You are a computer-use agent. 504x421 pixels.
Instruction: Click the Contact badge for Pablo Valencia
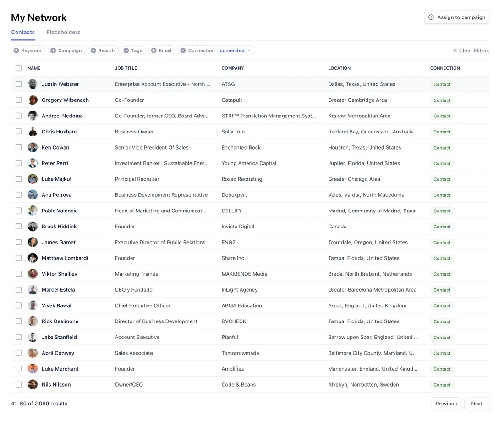442,210
